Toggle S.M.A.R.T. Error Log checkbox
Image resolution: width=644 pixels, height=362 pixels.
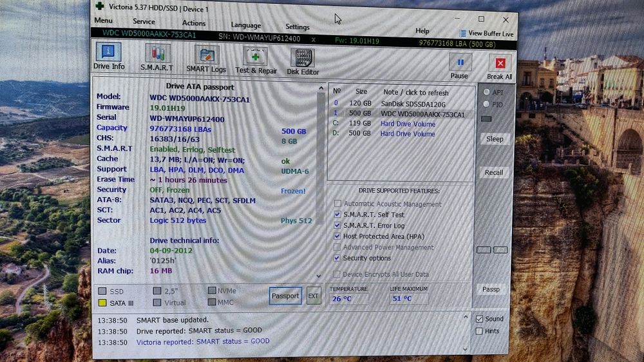337,225
